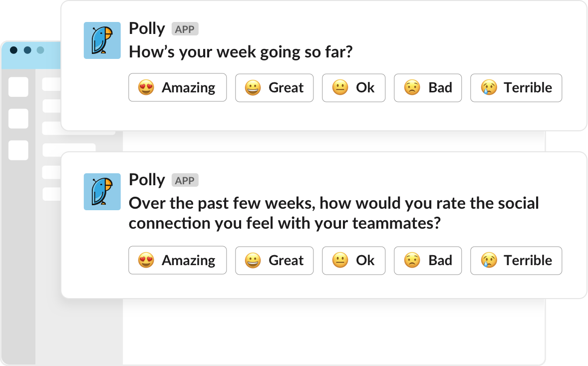Click the APP badge in second Polly message
The height and width of the screenshot is (366, 588).
185,180
